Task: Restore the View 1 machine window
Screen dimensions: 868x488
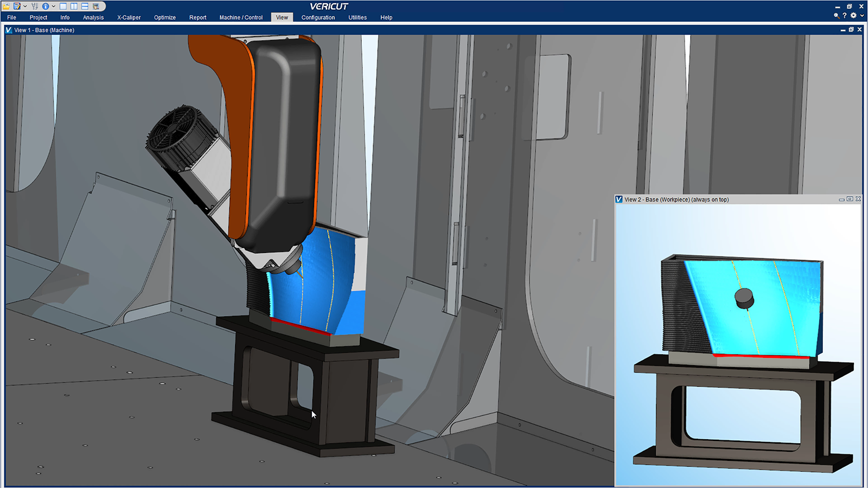Action: coord(851,30)
